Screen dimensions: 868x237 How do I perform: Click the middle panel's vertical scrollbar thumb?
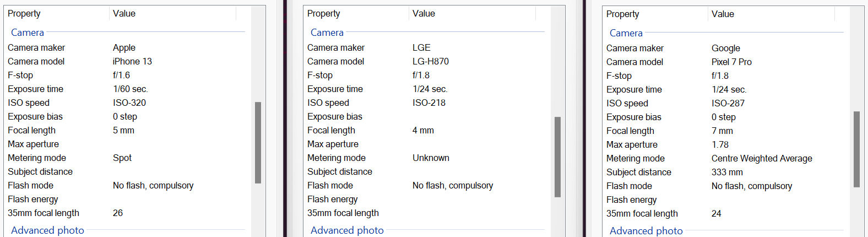(x=557, y=157)
